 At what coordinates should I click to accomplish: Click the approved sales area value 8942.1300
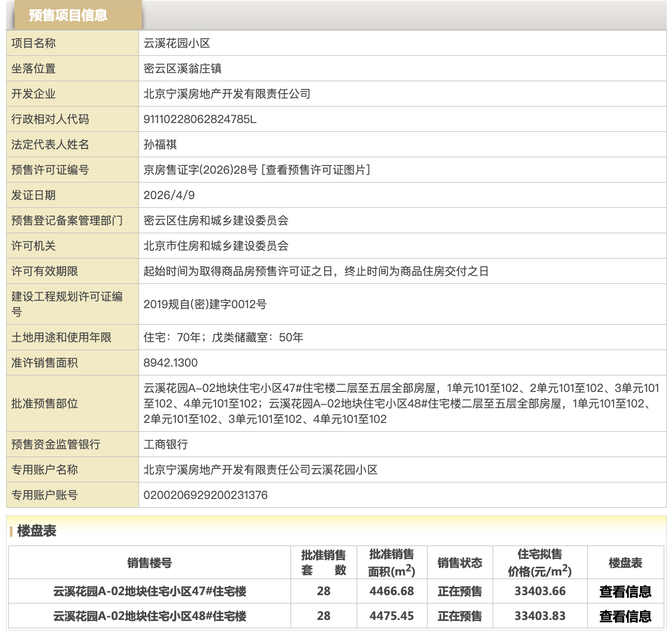[171, 363]
